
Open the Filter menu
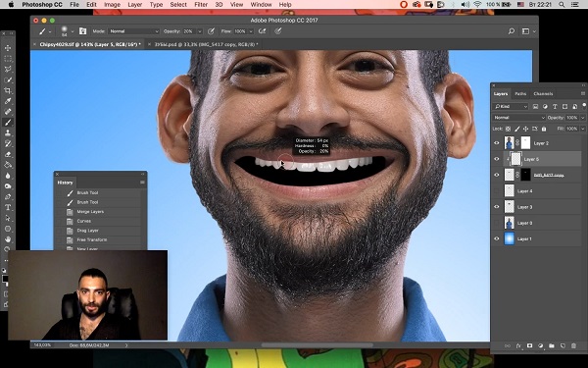pyautogui.click(x=201, y=5)
